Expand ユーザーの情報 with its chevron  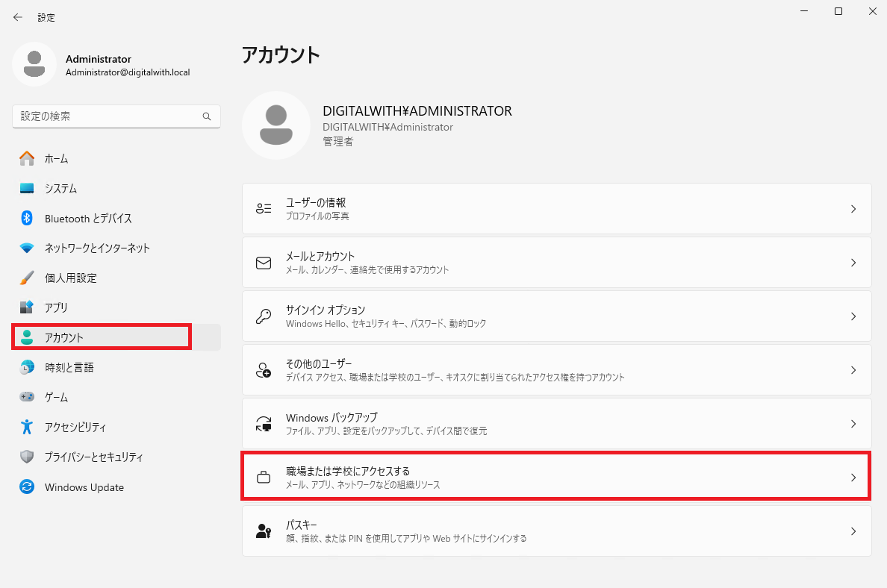(x=853, y=209)
